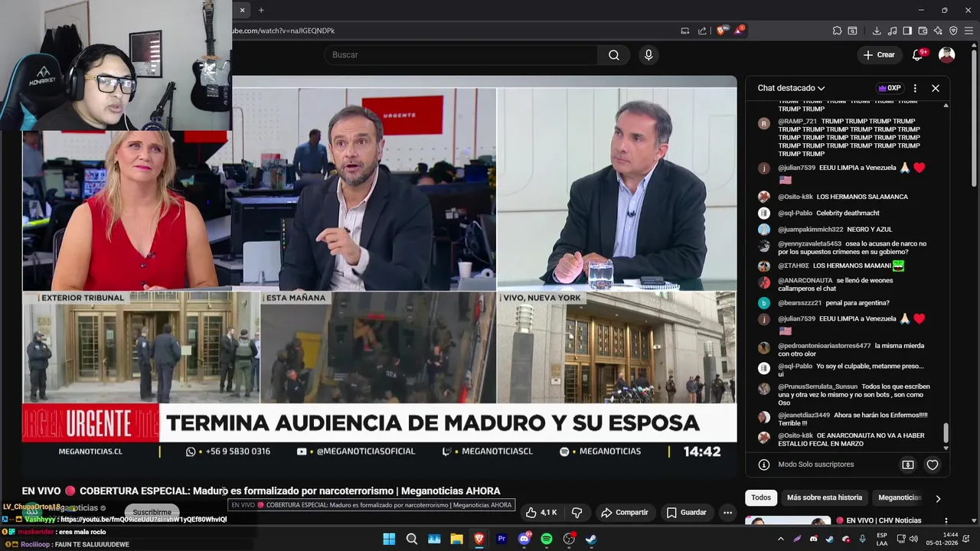Open the browser extensions puzzle icon
The width and height of the screenshot is (980, 551).
[837, 31]
